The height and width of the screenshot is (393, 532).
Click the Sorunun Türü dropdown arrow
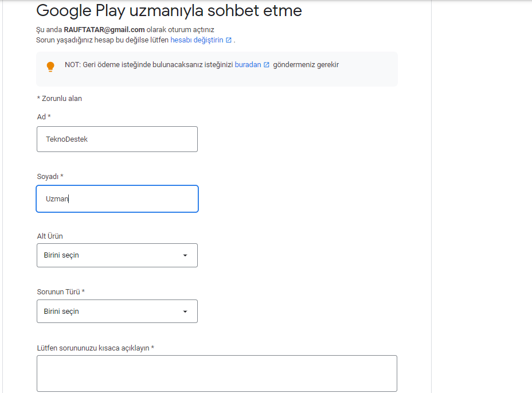(x=185, y=312)
